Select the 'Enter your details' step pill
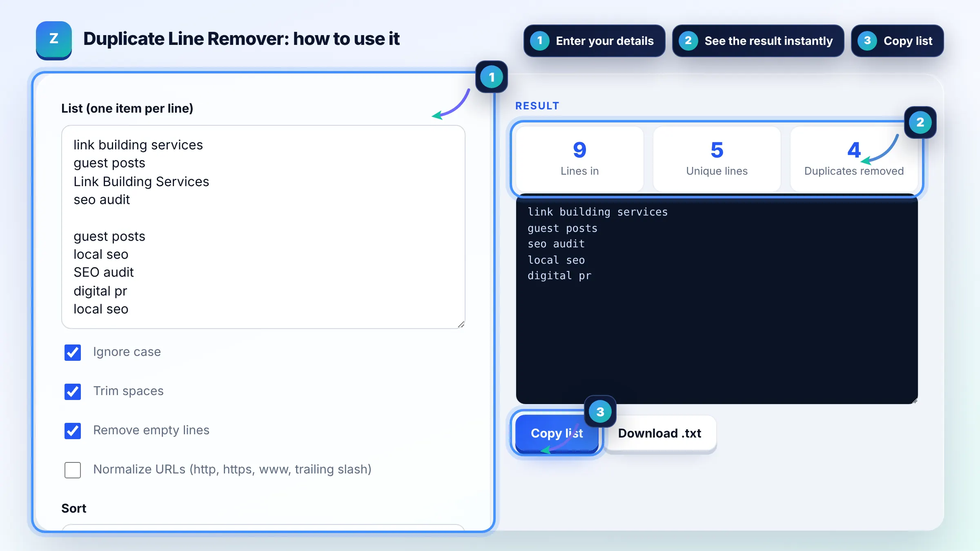Image resolution: width=980 pixels, height=551 pixels. pyautogui.click(x=594, y=41)
